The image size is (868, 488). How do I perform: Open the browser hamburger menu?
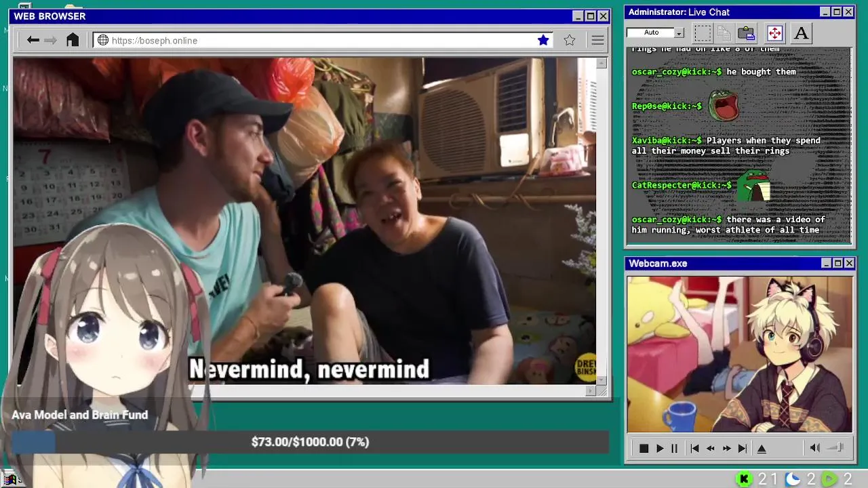point(597,40)
